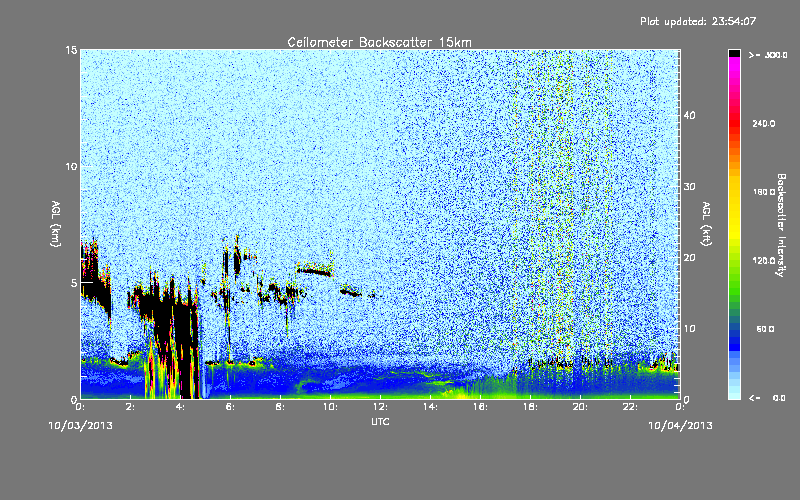
Task: Select the '10' tick on the AGL (kft) axis
Action: pos(689,329)
